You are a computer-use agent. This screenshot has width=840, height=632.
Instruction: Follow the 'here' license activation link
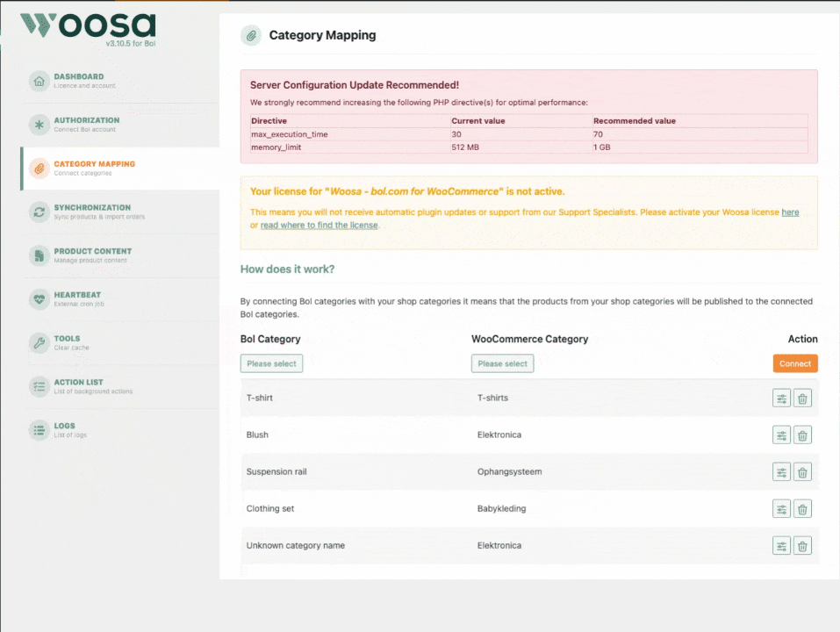(x=790, y=212)
